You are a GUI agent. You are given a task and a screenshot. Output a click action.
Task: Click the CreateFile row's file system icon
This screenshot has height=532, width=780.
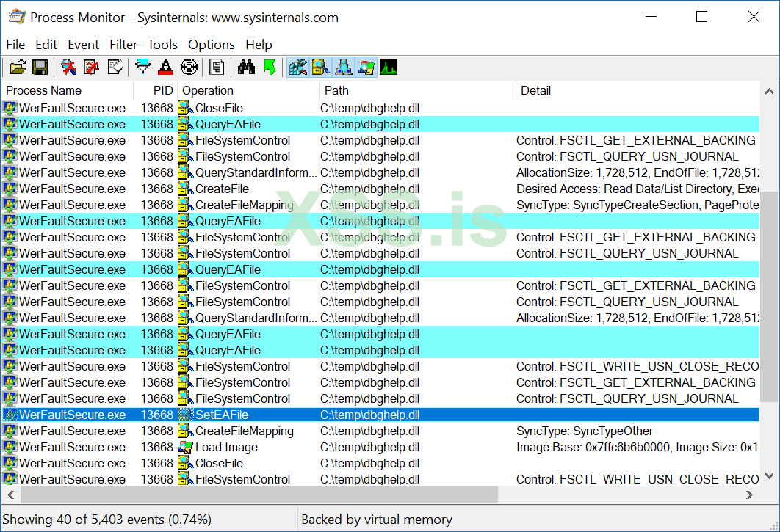186,189
